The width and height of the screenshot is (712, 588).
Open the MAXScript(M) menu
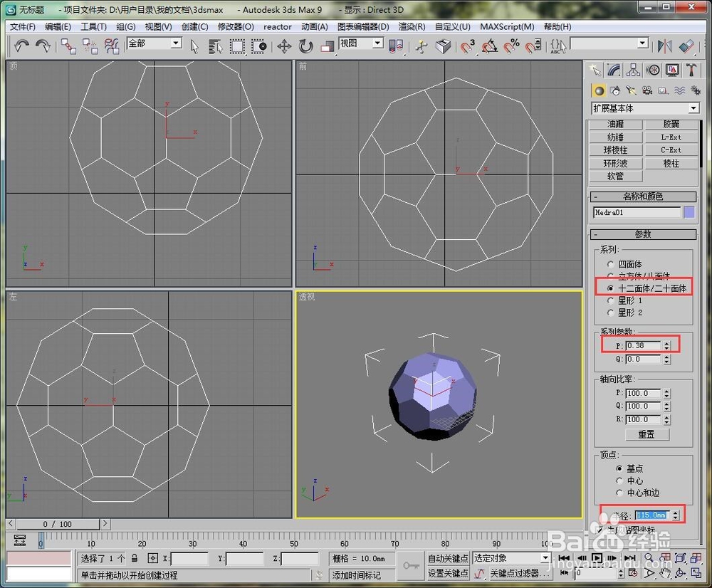click(x=507, y=27)
